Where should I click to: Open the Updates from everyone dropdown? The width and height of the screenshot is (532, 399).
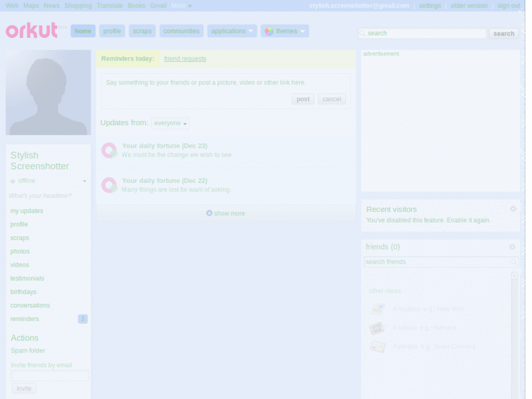pos(170,123)
